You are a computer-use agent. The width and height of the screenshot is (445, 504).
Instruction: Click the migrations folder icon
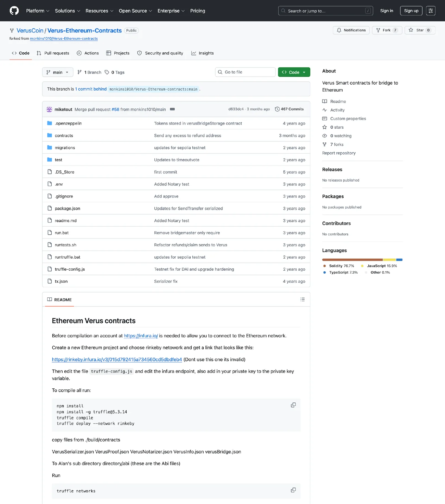click(50, 147)
